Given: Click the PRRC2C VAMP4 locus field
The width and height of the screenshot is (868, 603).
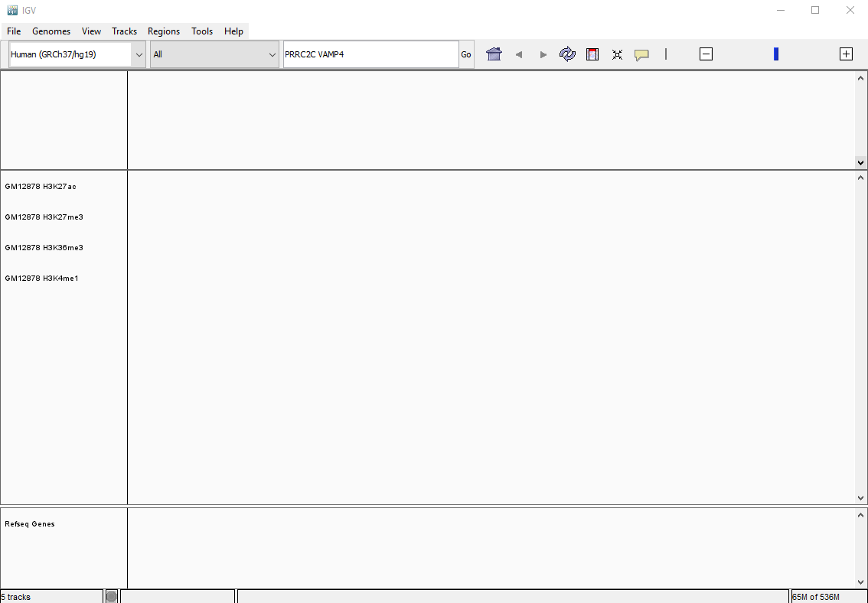Looking at the screenshot, I should 371,54.
